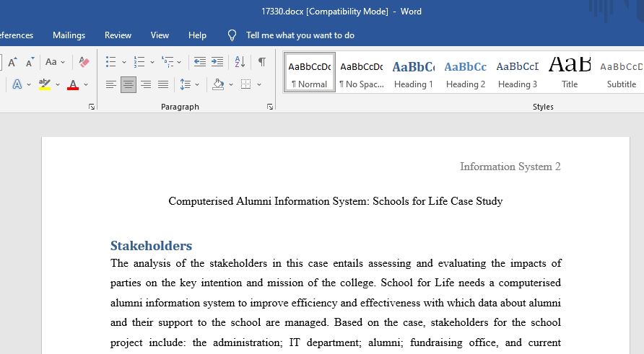
Task: Open line and paragraph spacing
Action: (186, 84)
